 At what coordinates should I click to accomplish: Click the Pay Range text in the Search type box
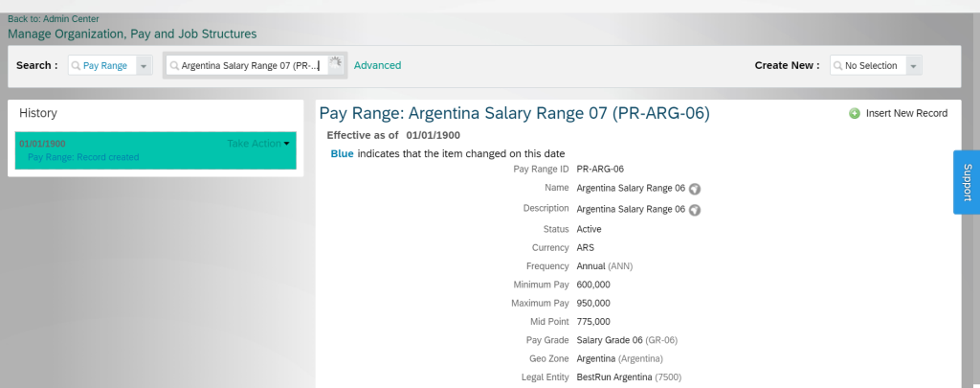105,66
